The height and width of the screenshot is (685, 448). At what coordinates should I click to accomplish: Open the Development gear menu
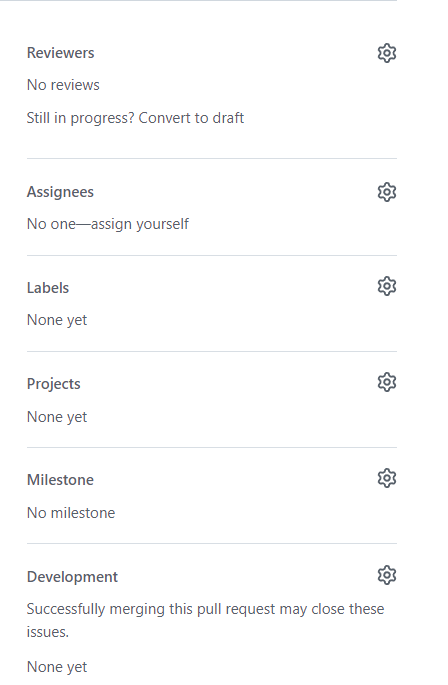pos(387,575)
